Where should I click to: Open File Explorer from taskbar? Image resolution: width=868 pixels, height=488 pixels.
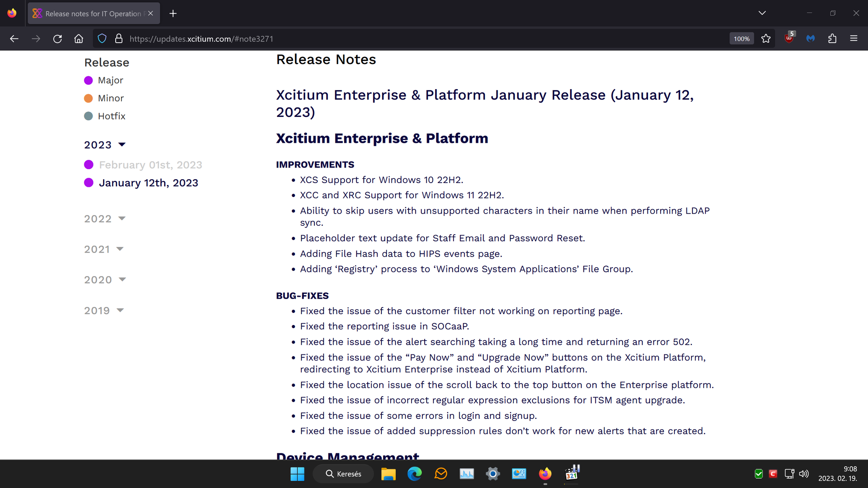click(388, 474)
